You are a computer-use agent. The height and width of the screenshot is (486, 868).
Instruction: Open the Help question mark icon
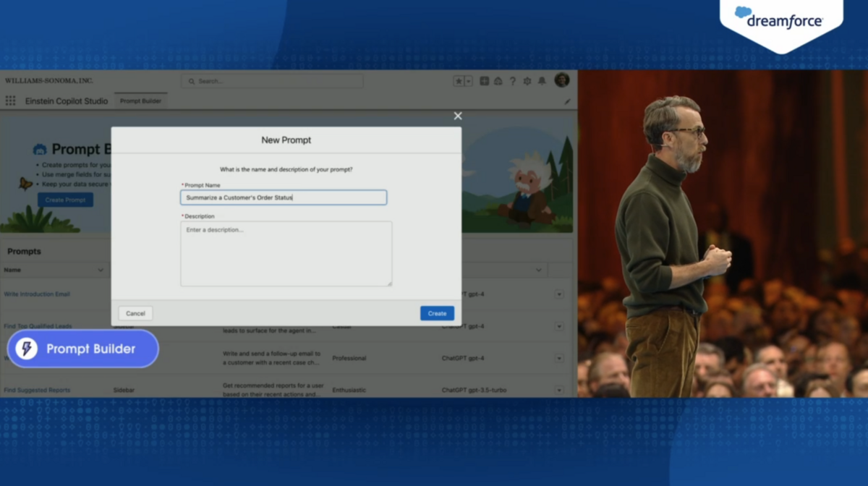point(513,81)
